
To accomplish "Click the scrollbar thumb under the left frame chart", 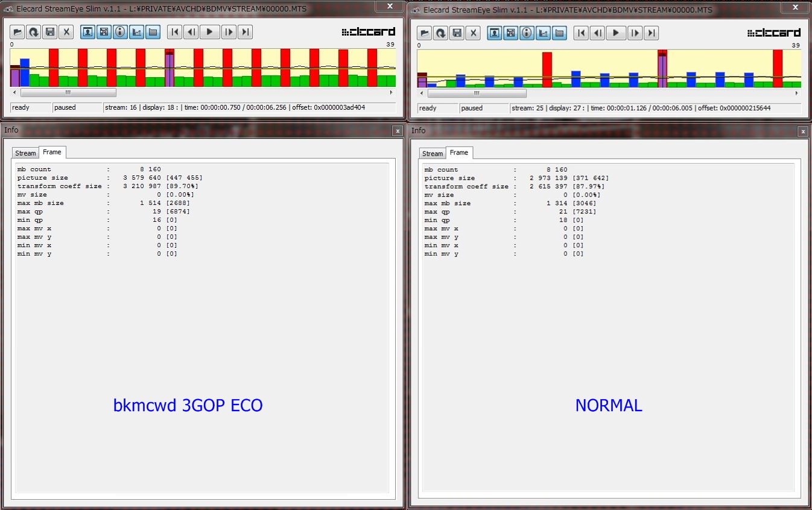I will tap(68, 93).
